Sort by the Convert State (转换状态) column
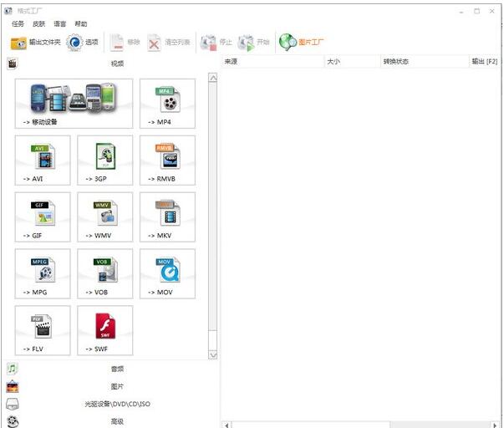 pos(425,61)
